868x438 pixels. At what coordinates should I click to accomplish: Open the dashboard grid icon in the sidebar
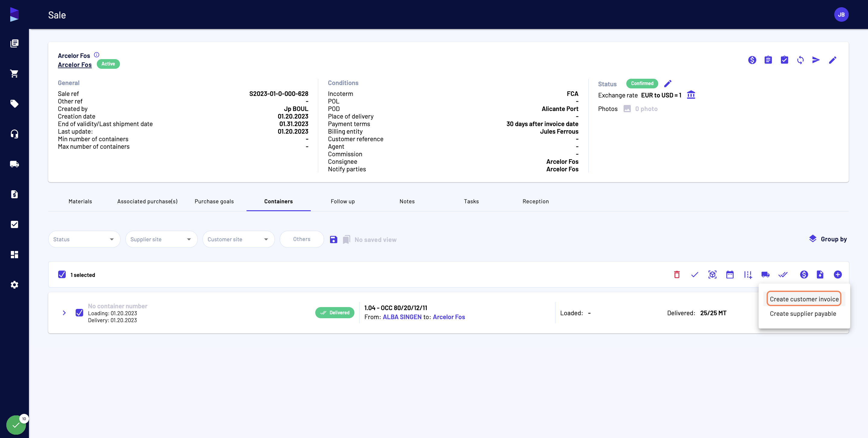coord(14,255)
